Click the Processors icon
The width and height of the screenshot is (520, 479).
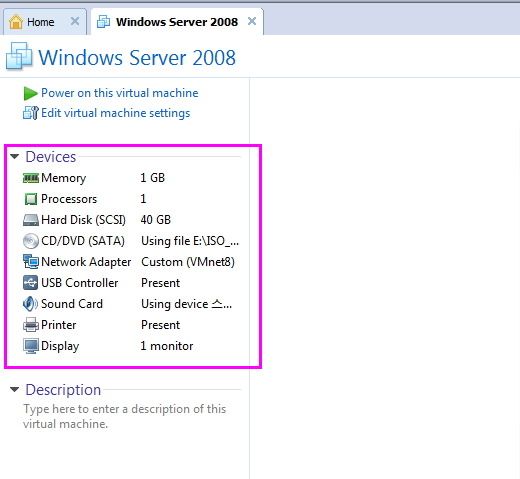click(x=31, y=199)
